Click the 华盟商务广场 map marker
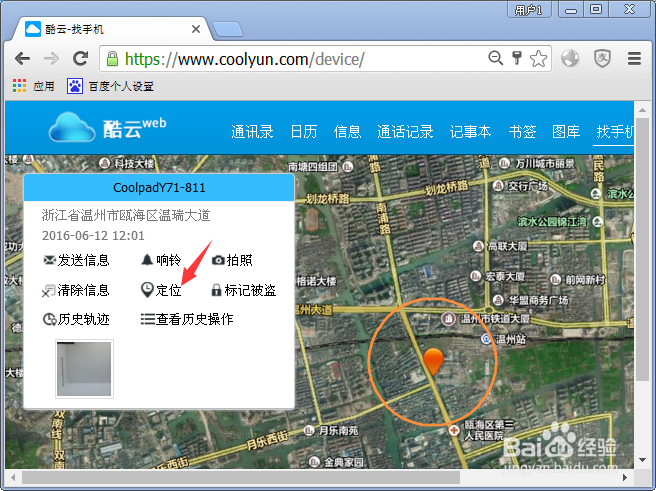The width and height of the screenshot is (656, 491). [x=498, y=299]
